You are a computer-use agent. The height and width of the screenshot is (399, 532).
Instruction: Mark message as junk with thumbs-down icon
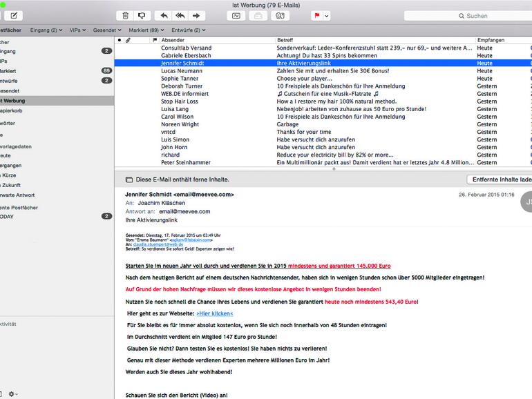click(142, 16)
